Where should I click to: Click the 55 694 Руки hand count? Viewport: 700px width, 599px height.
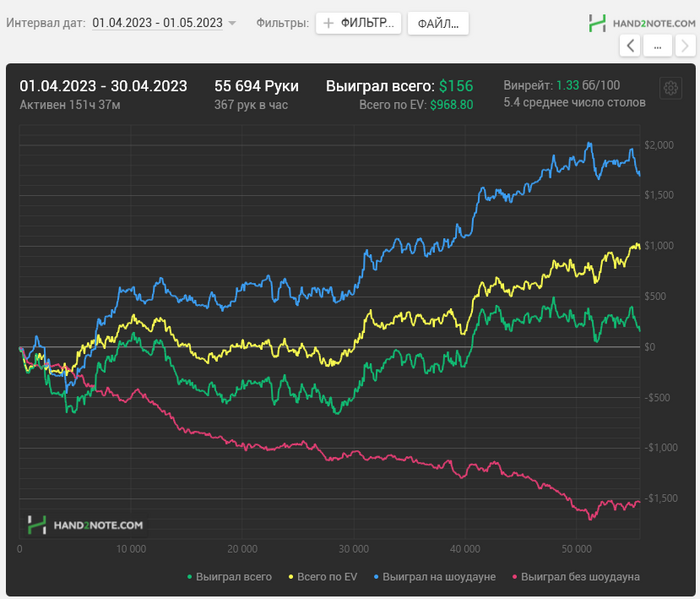point(256,86)
